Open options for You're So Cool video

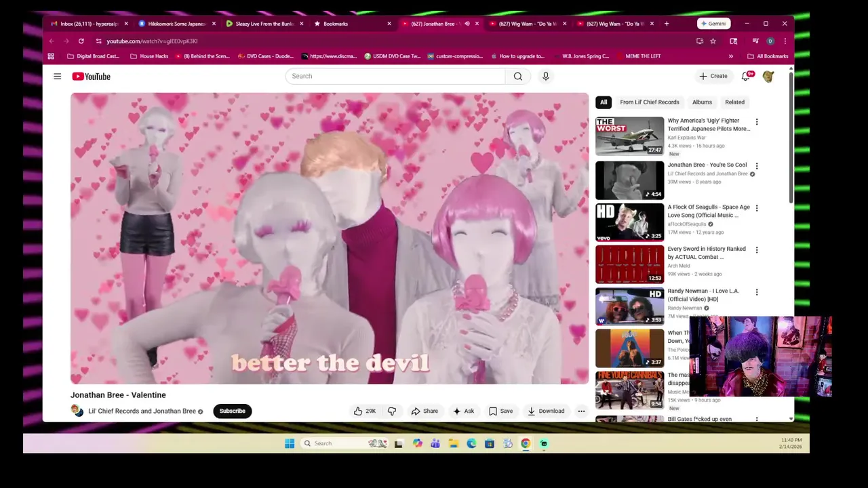pos(757,166)
